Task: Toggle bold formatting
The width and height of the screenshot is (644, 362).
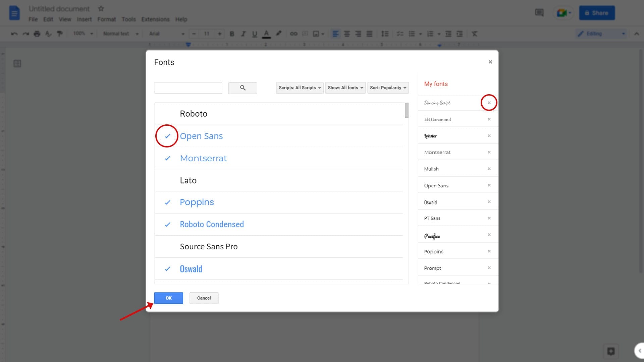Action: tap(232, 34)
